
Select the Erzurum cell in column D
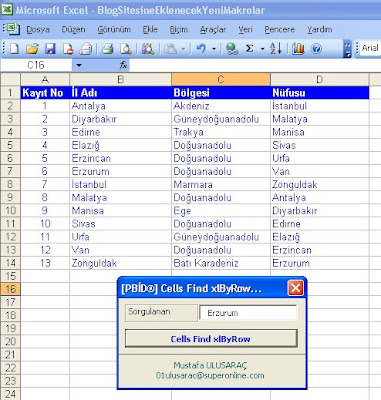[320, 263]
